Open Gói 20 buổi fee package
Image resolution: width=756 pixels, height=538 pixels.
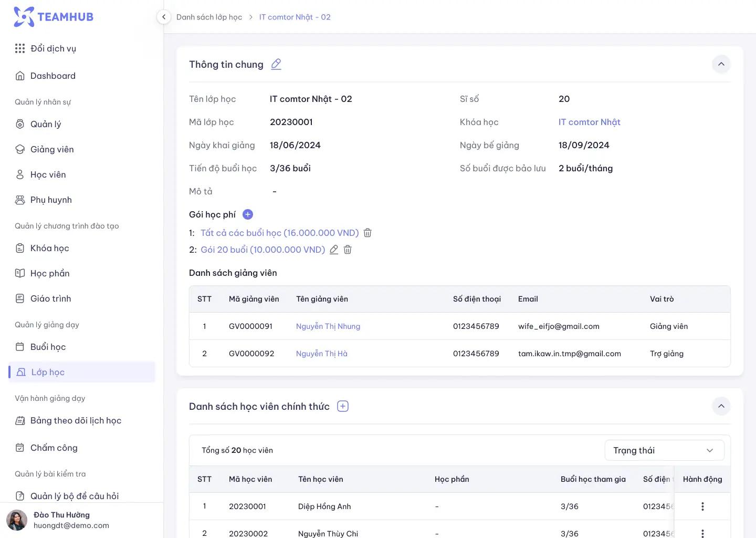(262, 250)
